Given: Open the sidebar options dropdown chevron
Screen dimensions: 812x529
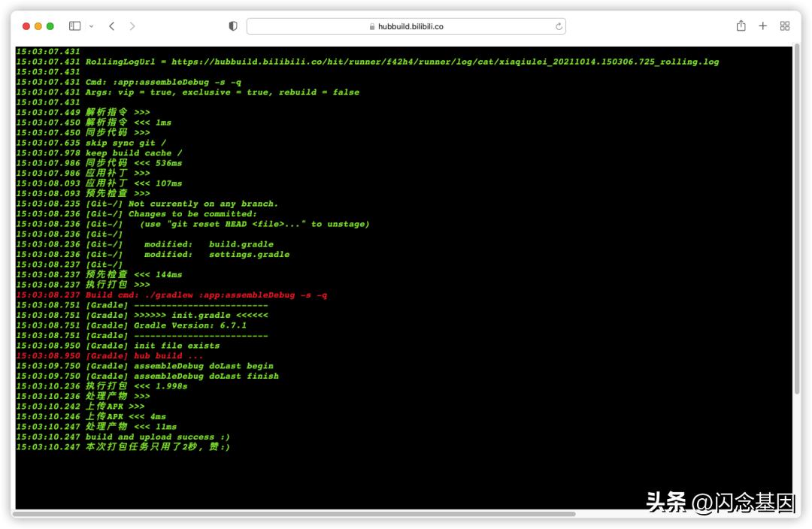Looking at the screenshot, I should point(92,26).
